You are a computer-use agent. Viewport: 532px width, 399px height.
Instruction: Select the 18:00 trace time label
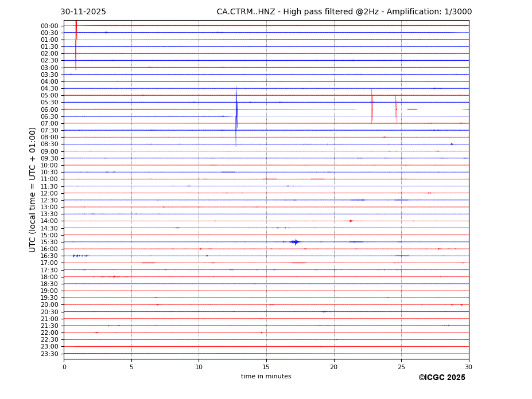49,277
